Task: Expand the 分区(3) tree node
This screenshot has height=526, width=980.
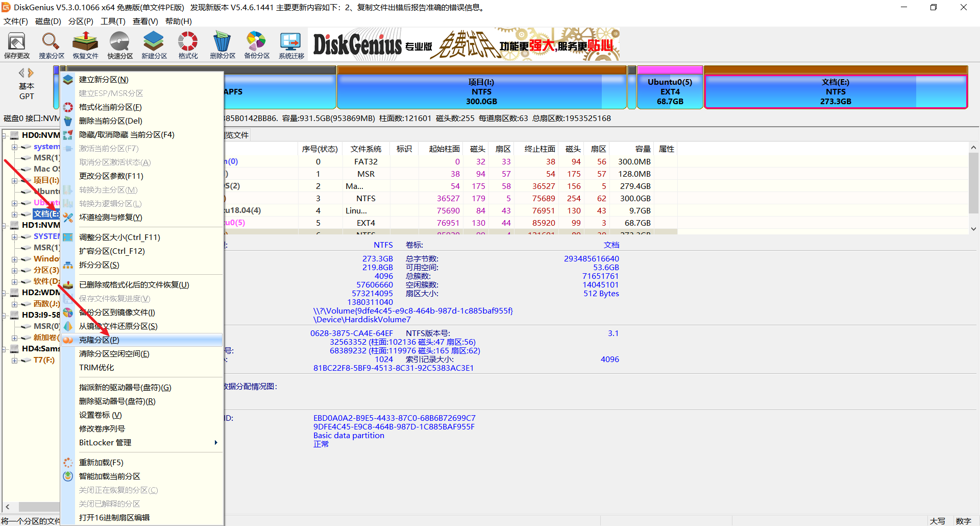Action: point(15,270)
